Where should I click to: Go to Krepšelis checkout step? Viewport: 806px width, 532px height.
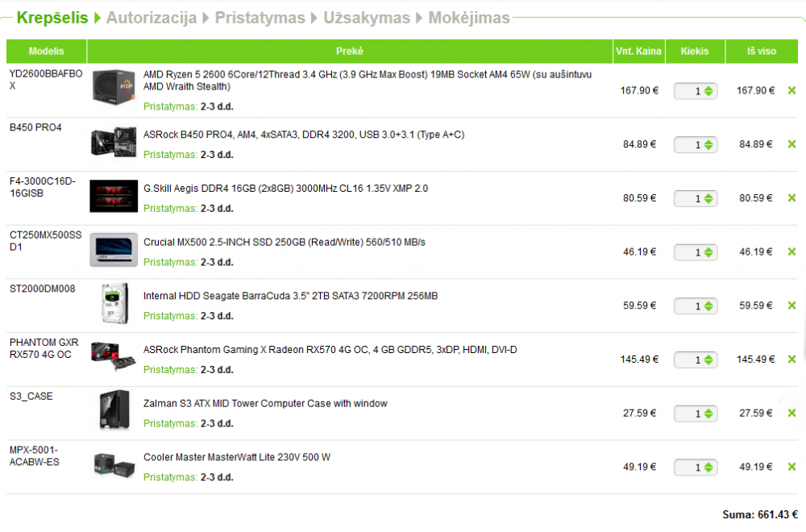click(52, 18)
